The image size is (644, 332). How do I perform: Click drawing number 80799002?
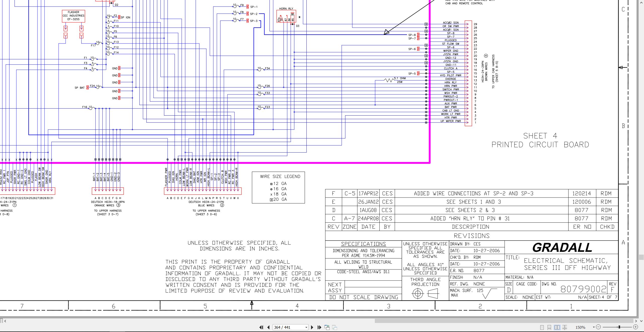(x=583, y=289)
